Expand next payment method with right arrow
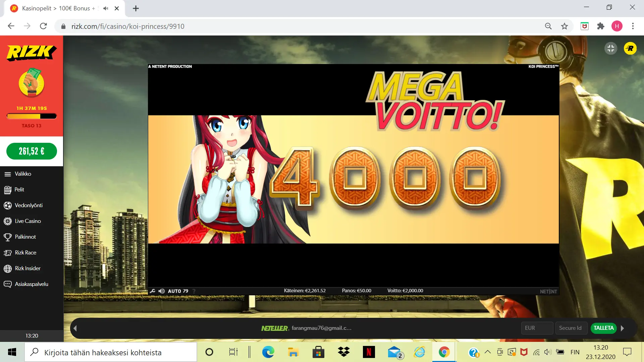 pos(623,328)
